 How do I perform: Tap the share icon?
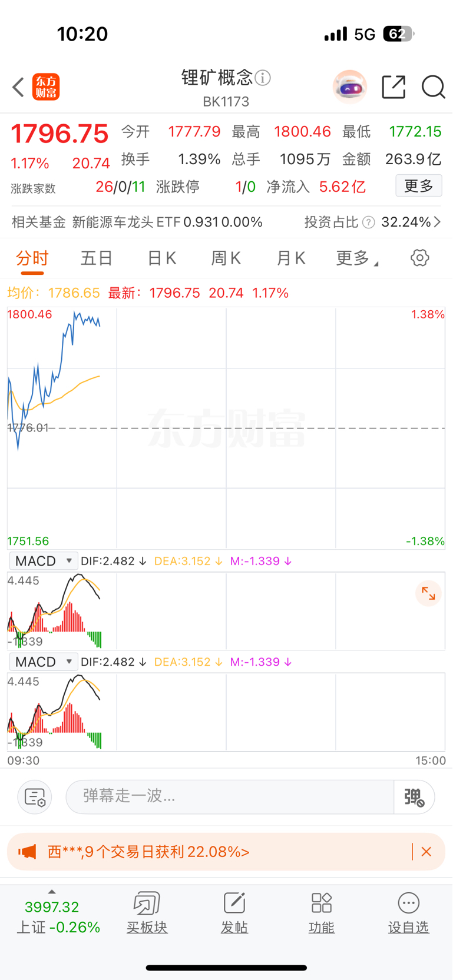coord(394,87)
